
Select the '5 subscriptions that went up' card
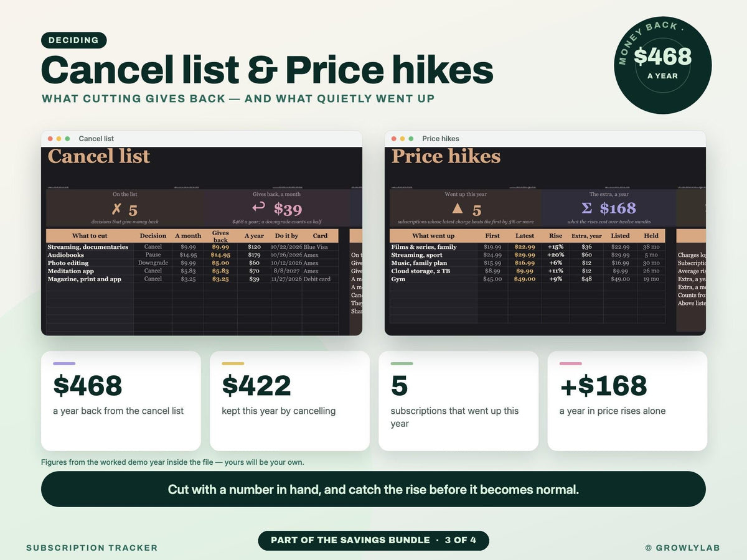click(x=458, y=401)
